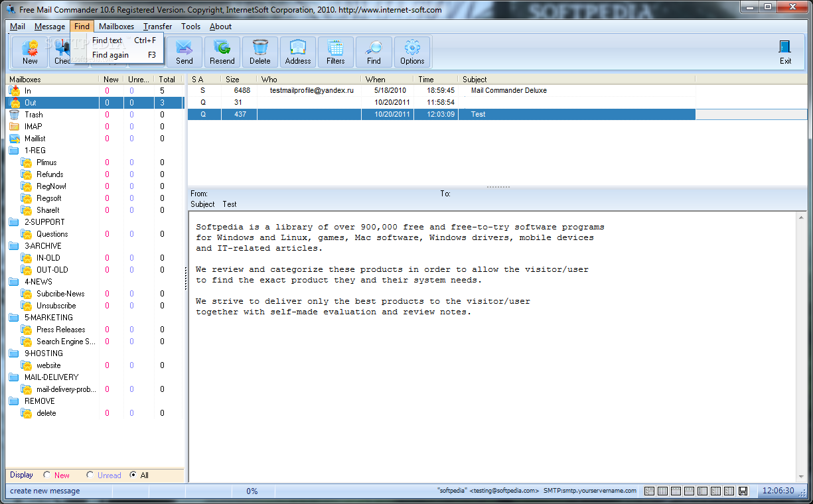Click the message body scrollbar up arrow
Screen dimensions: 813x504
(x=802, y=218)
